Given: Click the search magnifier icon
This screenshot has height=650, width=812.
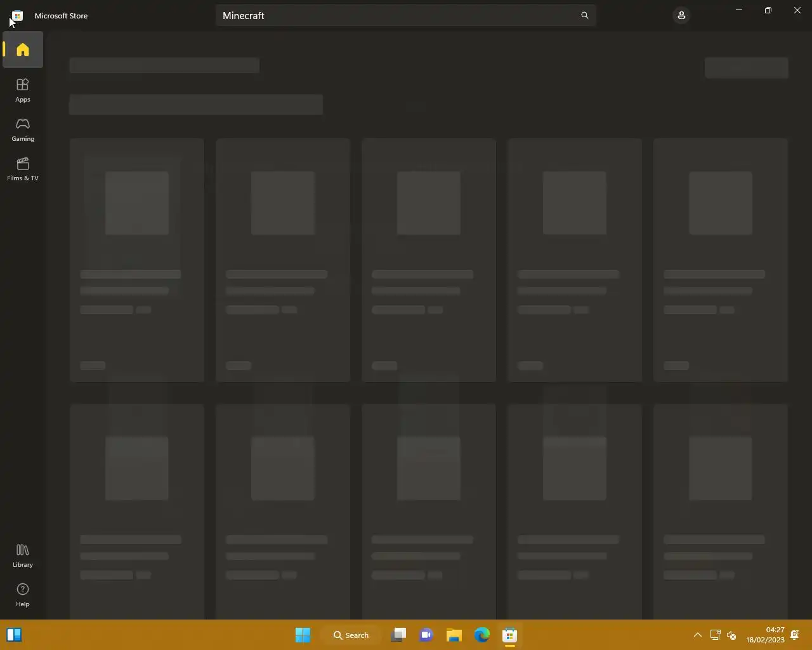Looking at the screenshot, I should 585,15.
